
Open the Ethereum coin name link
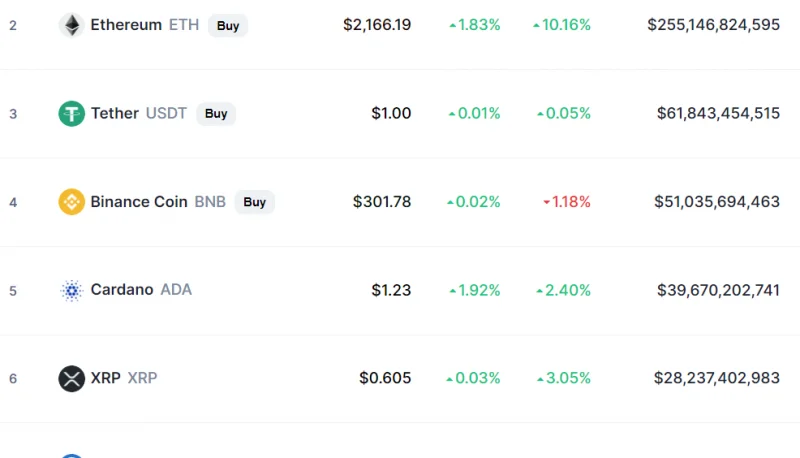pos(126,24)
